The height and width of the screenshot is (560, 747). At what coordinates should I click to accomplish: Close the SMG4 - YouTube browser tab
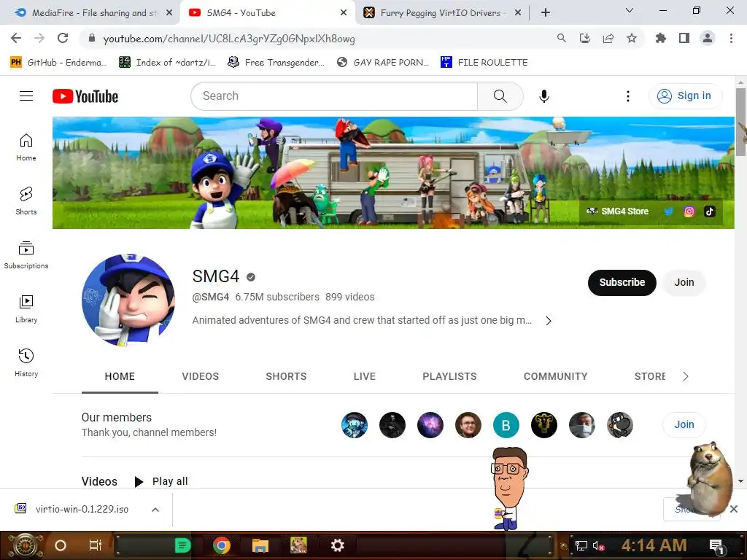(344, 13)
